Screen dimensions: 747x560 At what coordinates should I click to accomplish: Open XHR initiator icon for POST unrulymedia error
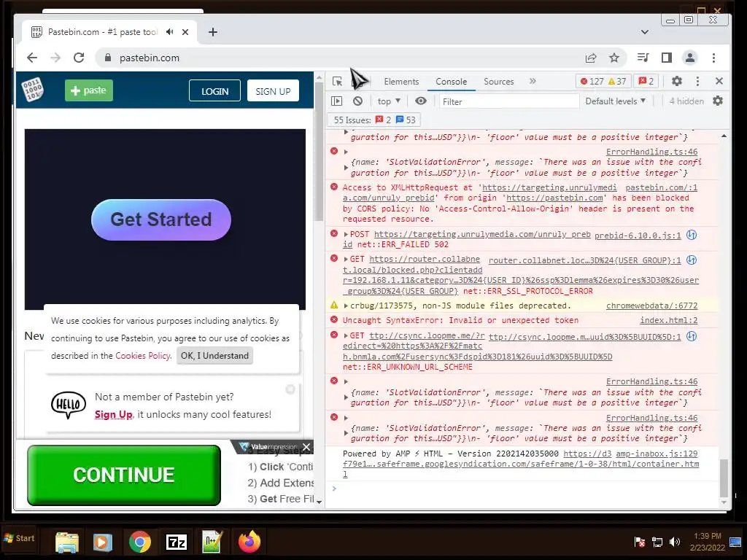692,235
